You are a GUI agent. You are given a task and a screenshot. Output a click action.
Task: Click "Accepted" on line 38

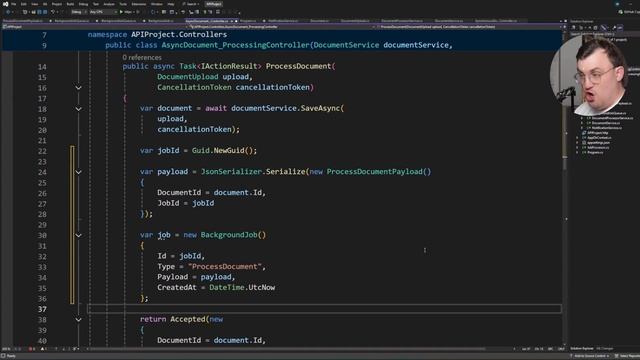188,319
